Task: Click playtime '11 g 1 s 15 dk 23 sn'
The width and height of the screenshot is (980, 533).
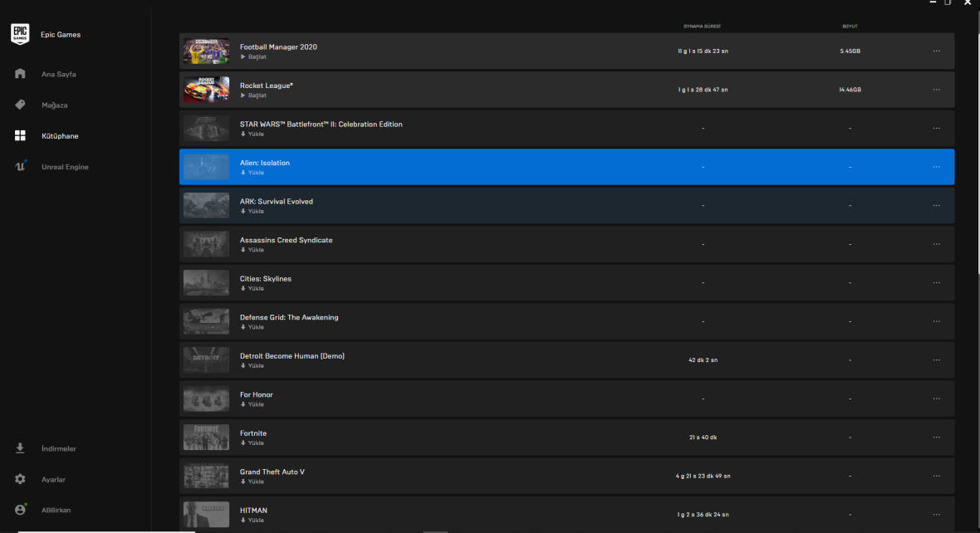Action: click(x=703, y=51)
